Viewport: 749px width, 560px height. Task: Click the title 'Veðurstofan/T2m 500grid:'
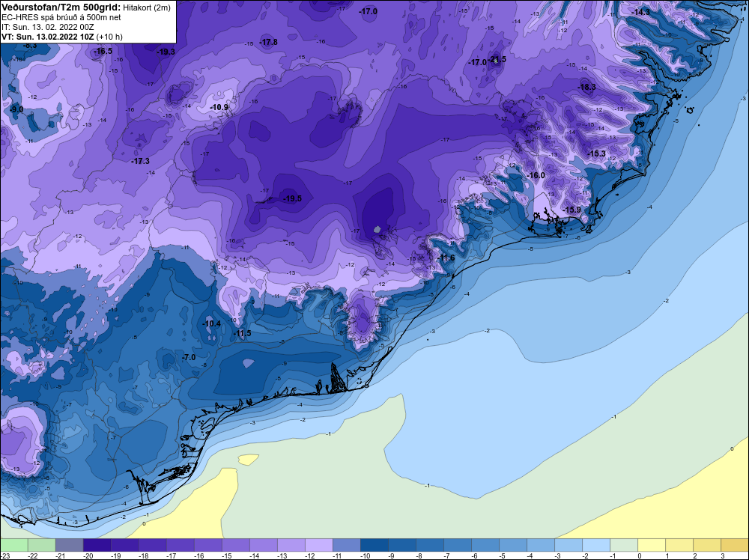point(61,7)
